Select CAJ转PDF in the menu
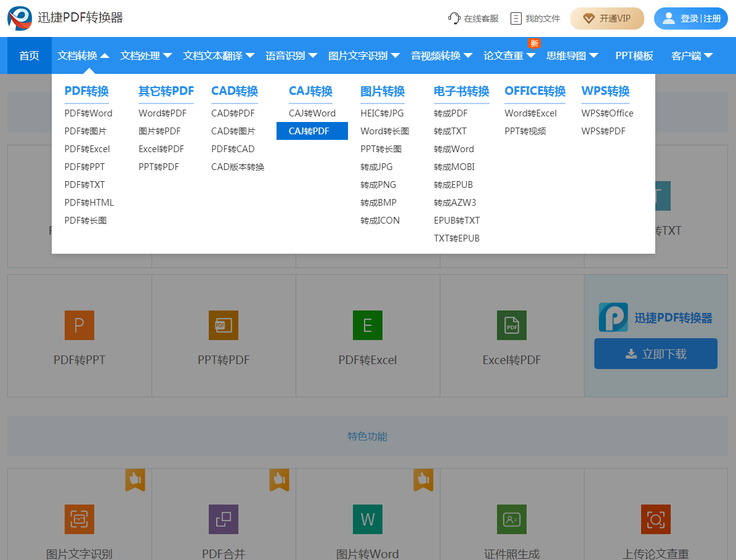Image resolution: width=736 pixels, height=560 pixels. tap(312, 131)
